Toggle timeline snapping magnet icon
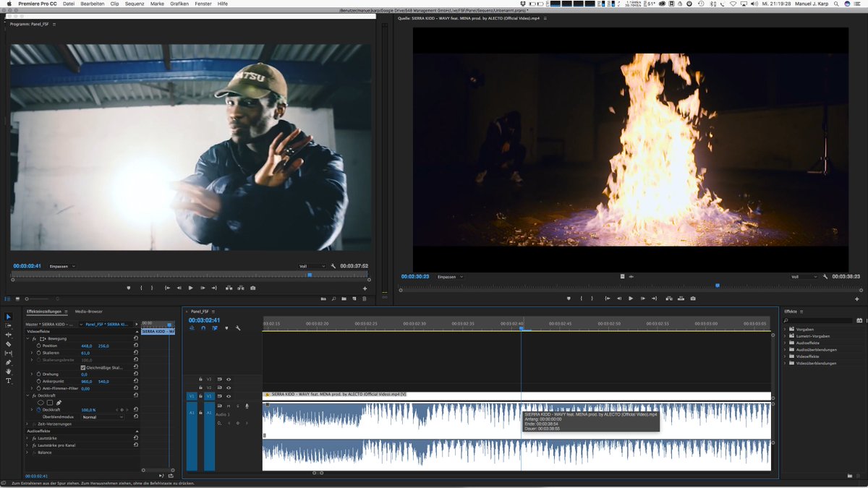Screen dimensions: 868x488 coord(203,328)
